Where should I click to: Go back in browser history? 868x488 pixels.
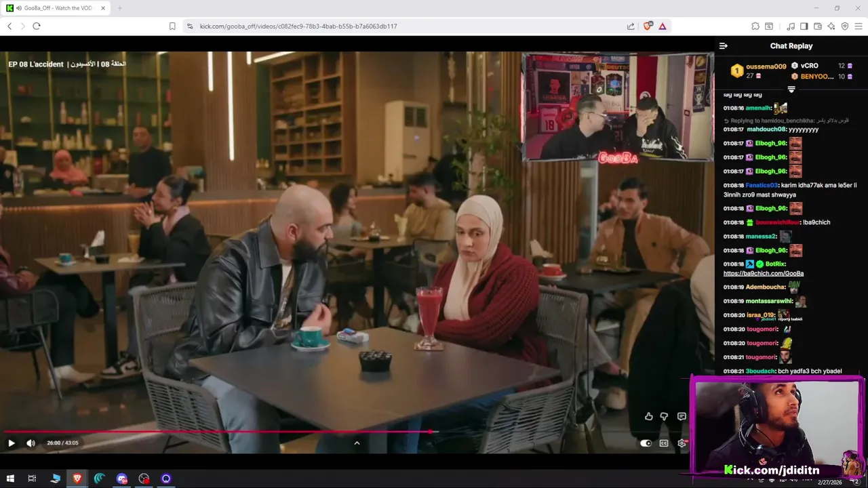coord(9,26)
